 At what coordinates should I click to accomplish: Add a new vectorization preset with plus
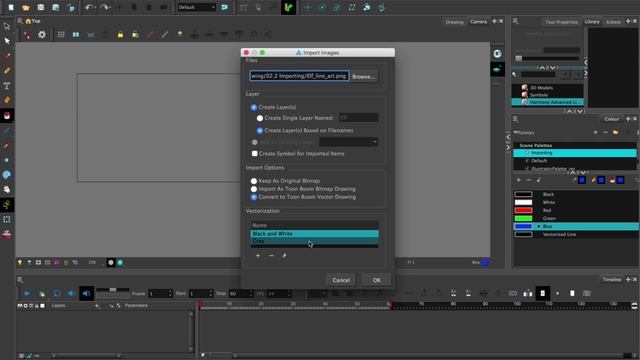[258, 256]
